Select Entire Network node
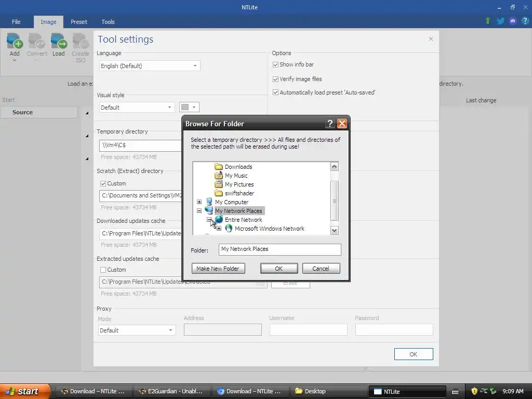This screenshot has width=532, height=399. 243,220
